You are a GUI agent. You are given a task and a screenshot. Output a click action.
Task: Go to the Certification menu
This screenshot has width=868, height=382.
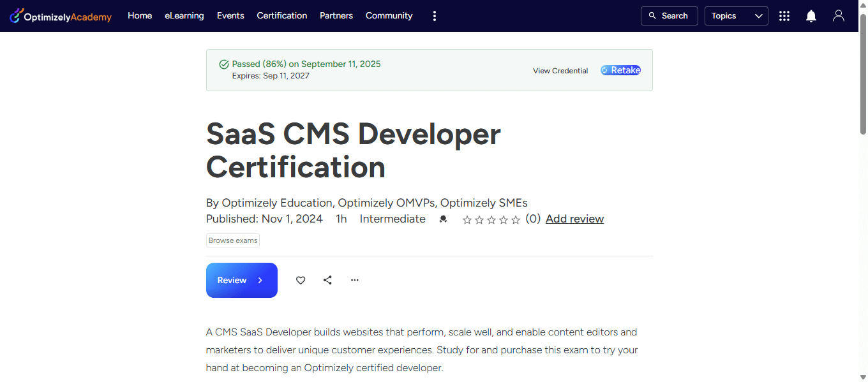tap(282, 16)
